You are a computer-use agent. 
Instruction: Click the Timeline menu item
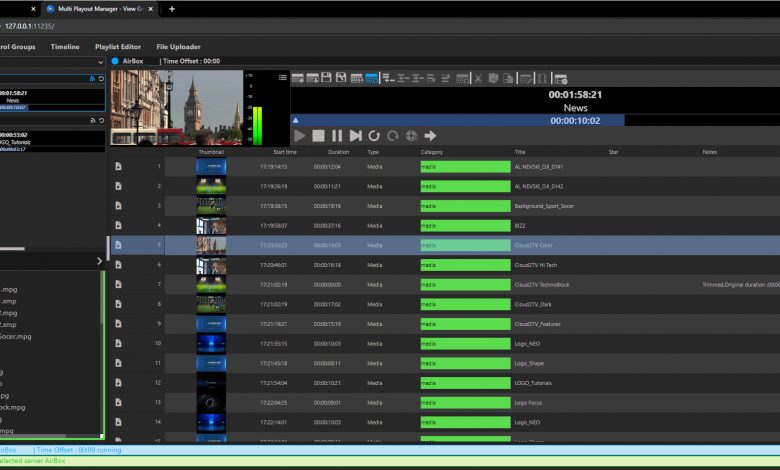[65, 47]
